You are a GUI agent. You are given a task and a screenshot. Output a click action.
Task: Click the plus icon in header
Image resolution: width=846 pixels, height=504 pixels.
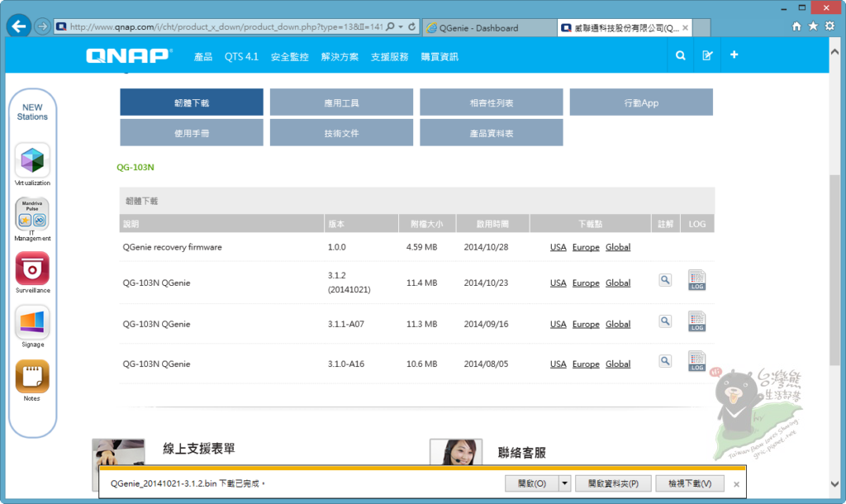coord(734,55)
